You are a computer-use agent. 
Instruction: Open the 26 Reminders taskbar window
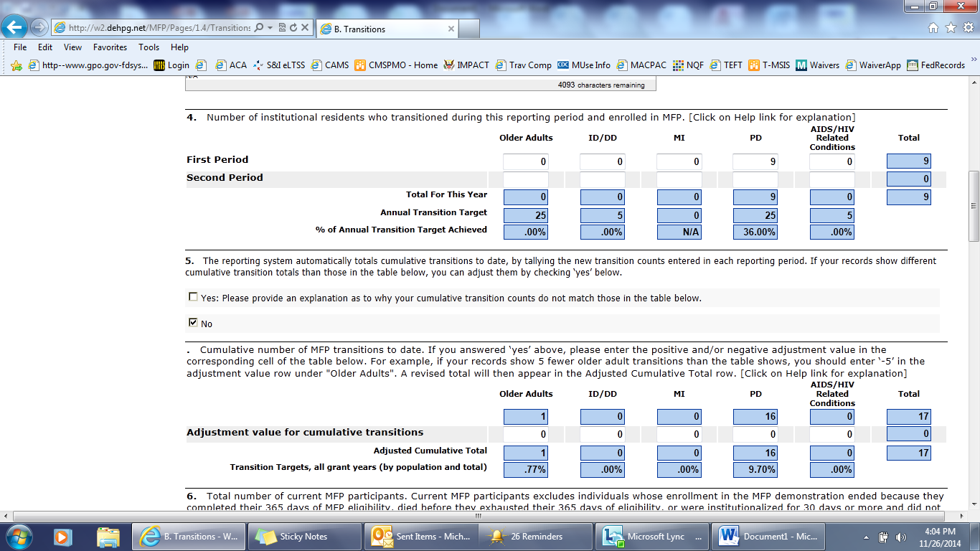[537, 536]
